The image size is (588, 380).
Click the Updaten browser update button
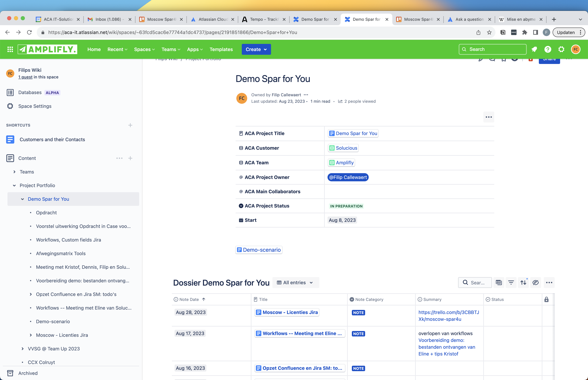[x=568, y=32]
